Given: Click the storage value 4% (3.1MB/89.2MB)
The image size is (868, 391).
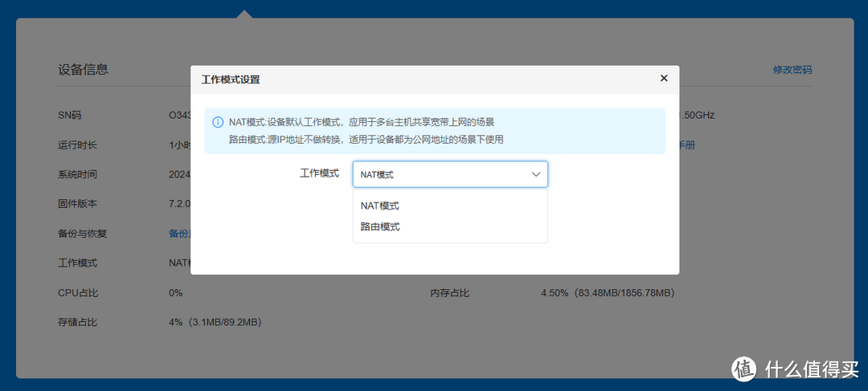Looking at the screenshot, I should [215, 322].
